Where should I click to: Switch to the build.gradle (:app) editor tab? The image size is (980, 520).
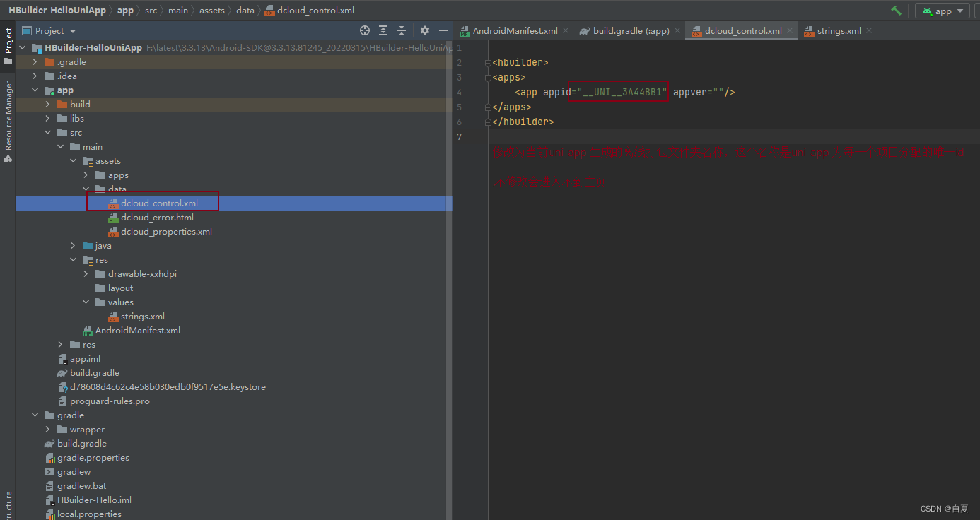coord(631,30)
